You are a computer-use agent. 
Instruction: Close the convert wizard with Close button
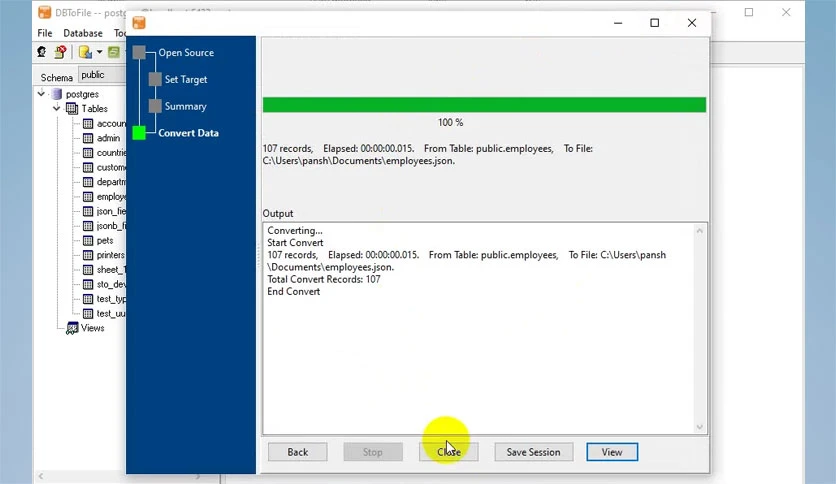coord(448,452)
